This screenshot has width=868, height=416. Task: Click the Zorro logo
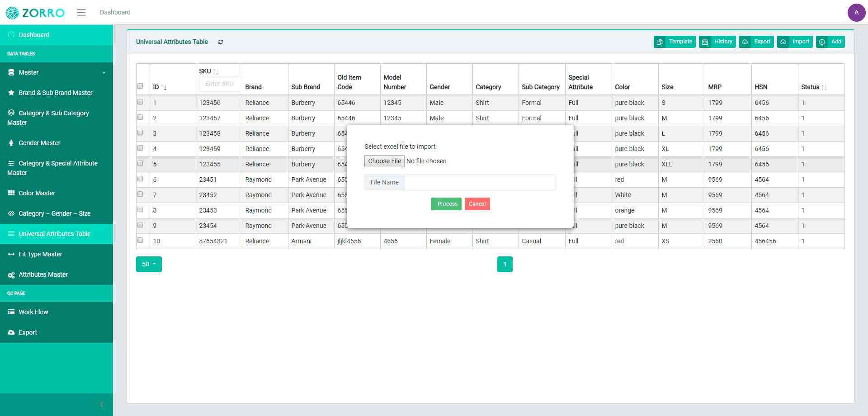point(35,13)
